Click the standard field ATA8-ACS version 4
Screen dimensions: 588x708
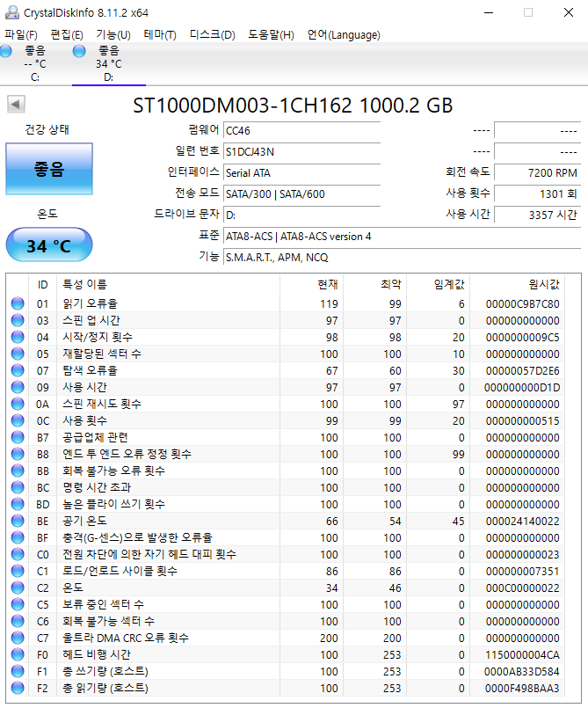[x=402, y=237]
